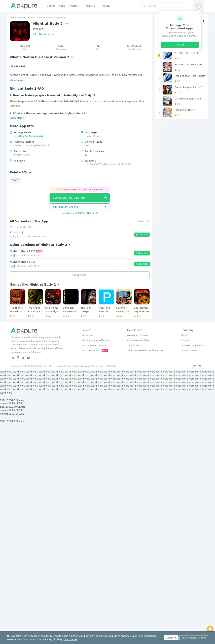Screen dimensions: 215x644
Task: Click the Can't install? link
Action: (x=143, y=221)
